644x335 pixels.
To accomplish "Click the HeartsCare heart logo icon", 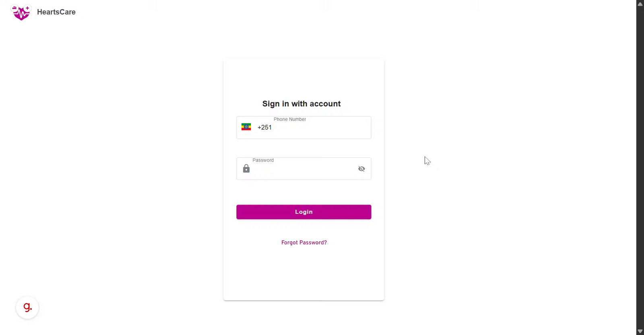I will (21, 12).
